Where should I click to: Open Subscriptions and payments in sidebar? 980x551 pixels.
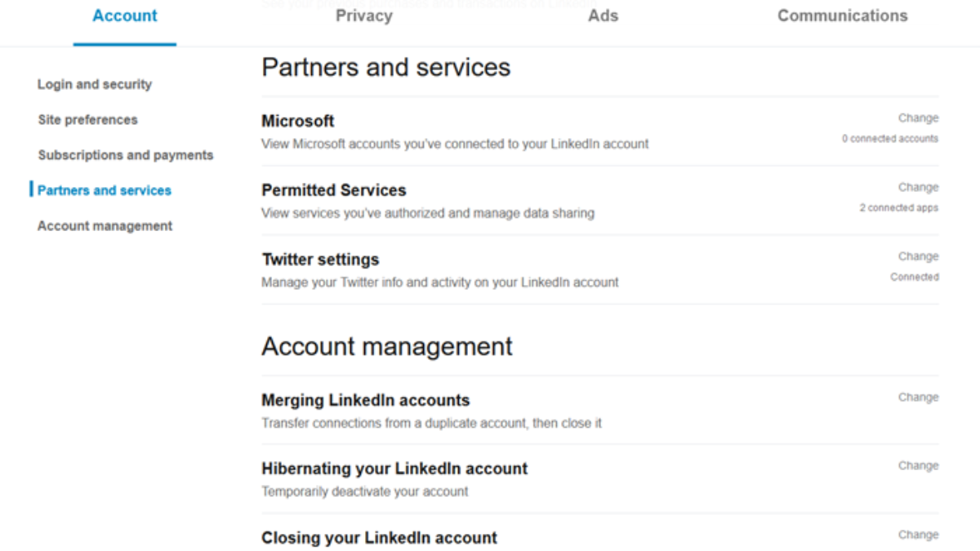click(125, 155)
